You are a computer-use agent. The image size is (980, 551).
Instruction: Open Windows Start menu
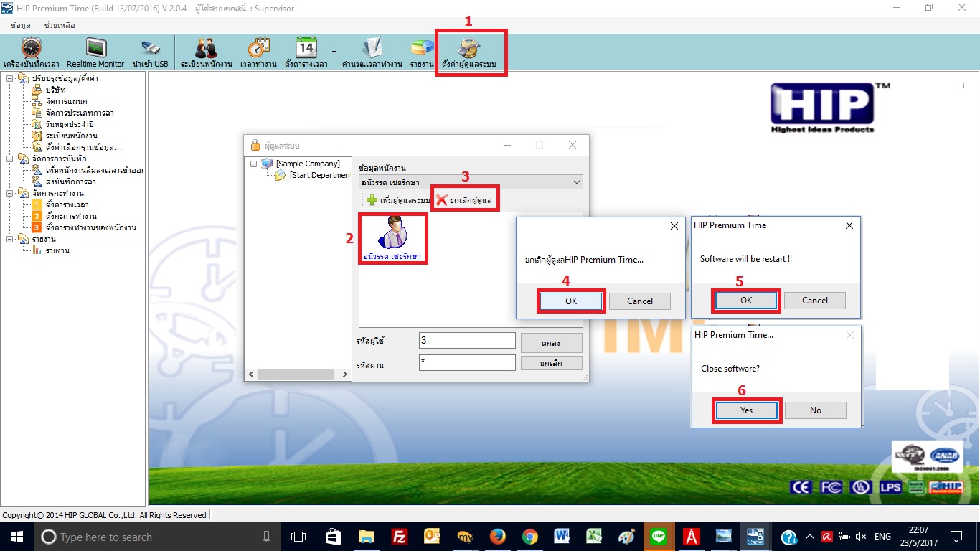click(x=17, y=537)
